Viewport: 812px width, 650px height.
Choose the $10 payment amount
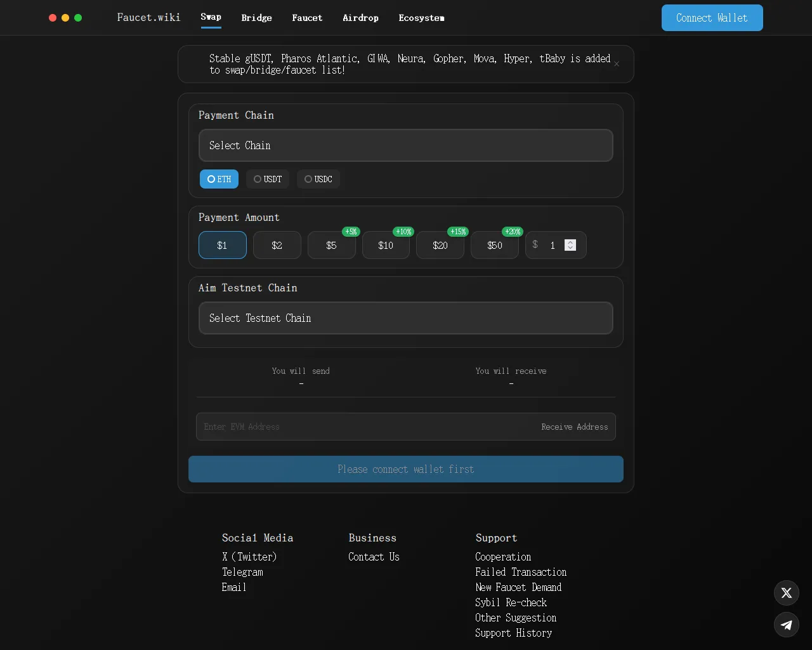click(386, 246)
